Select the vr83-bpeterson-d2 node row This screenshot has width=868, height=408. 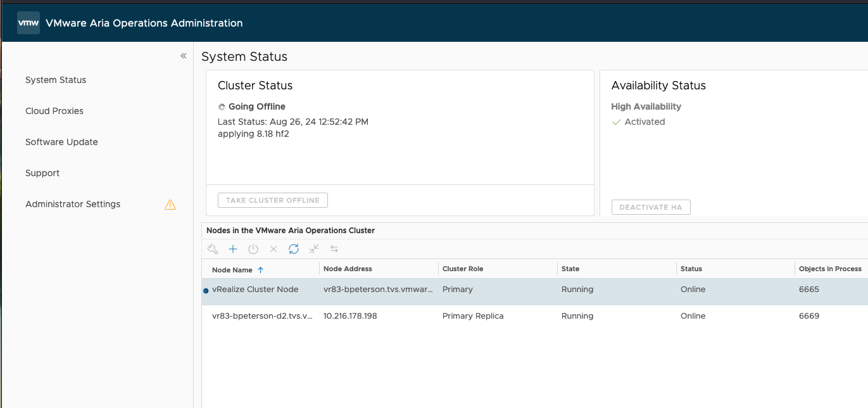pos(261,316)
